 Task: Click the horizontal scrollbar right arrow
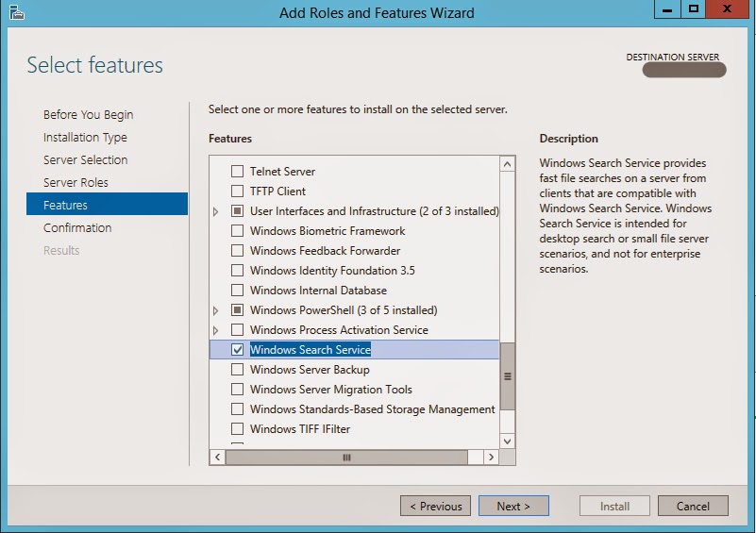[x=491, y=457]
